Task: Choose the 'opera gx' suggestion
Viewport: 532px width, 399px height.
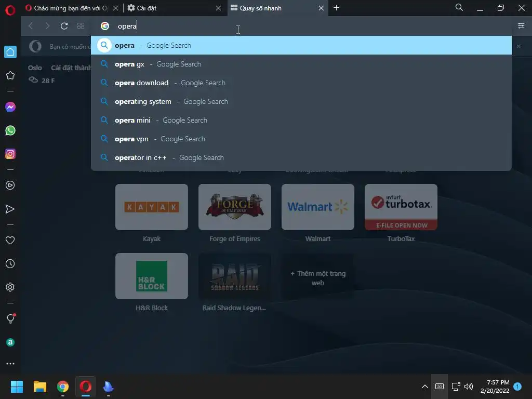Action: point(301,64)
